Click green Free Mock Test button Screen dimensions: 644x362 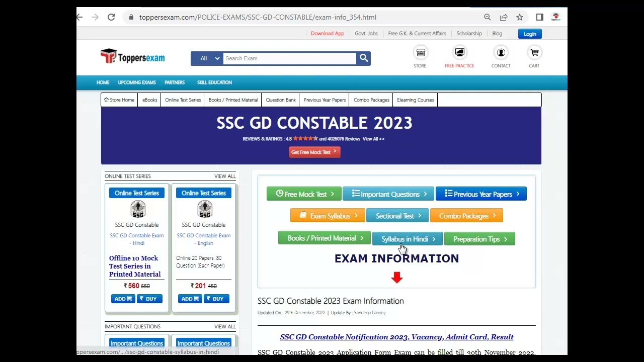[x=304, y=194]
